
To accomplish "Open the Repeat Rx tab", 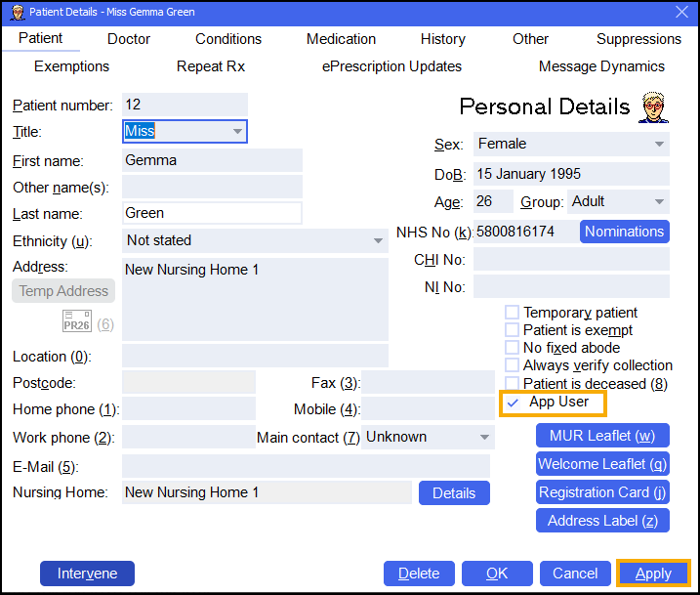I will coord(211,66).
